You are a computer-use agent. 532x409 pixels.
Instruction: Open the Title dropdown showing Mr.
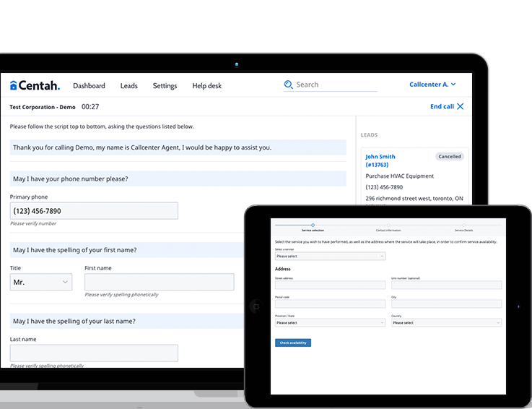click(41, 282)
